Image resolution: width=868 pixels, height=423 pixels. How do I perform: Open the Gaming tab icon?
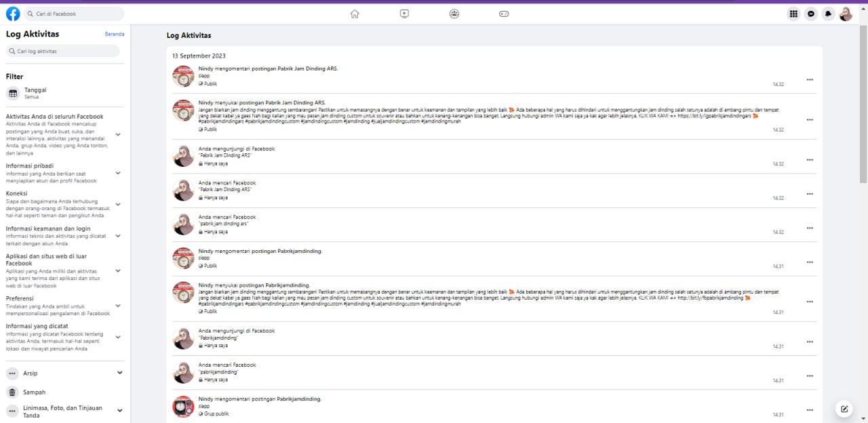[505, 14]
